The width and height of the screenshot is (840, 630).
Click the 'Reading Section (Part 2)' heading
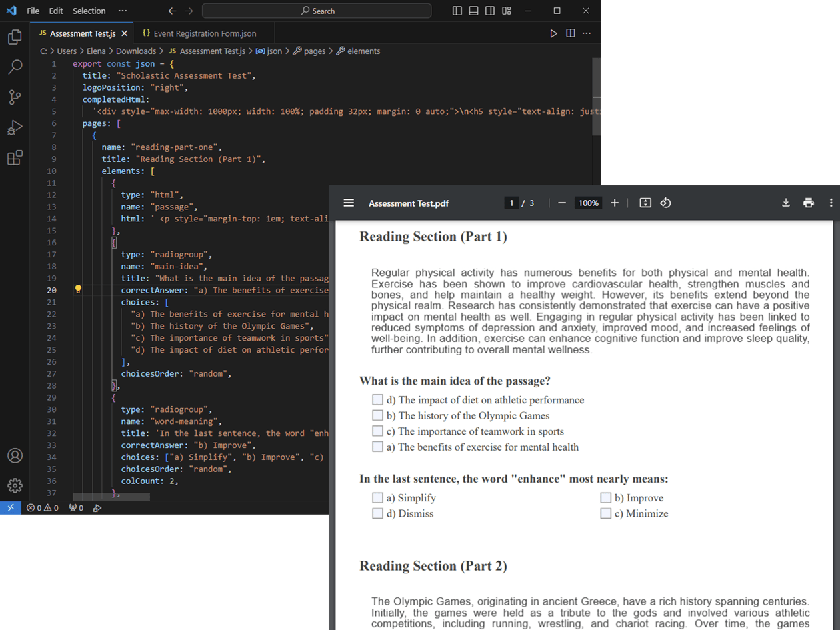433,566
